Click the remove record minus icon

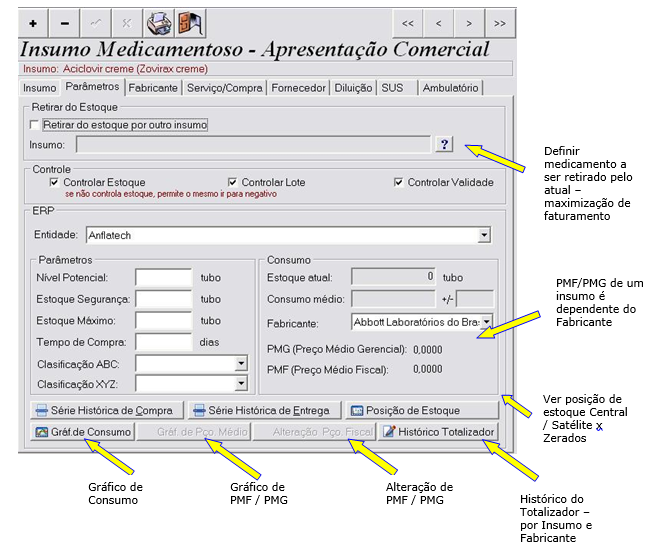(64, 23)
